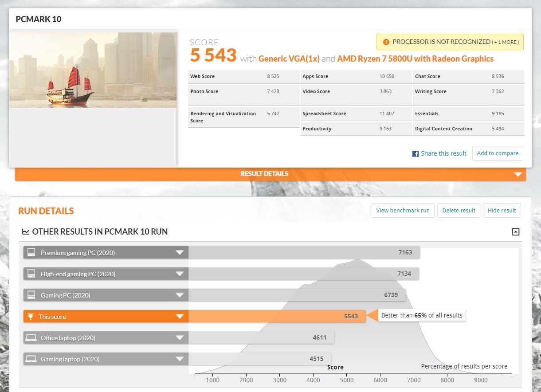Click the Essentials score row

(x=468, y=114)
